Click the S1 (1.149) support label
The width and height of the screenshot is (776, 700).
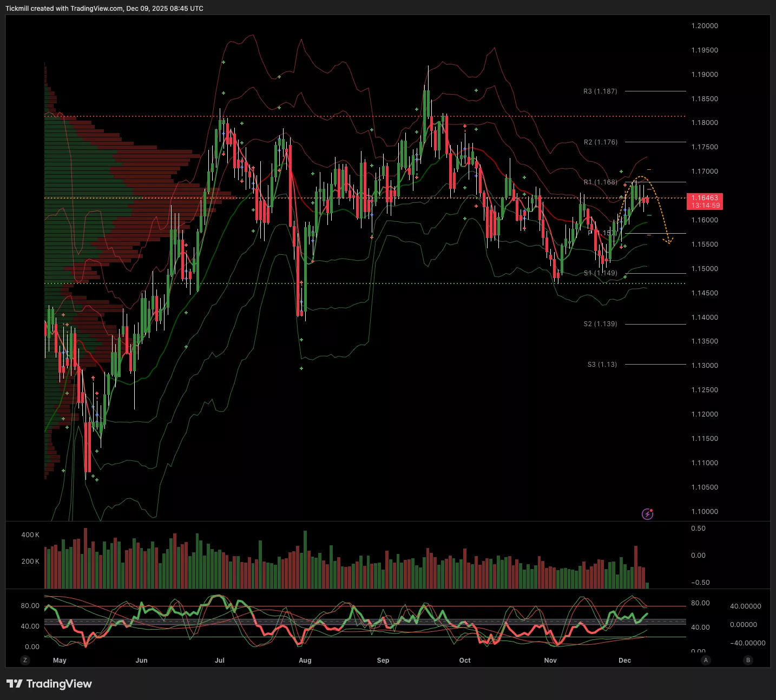[600, 273]
